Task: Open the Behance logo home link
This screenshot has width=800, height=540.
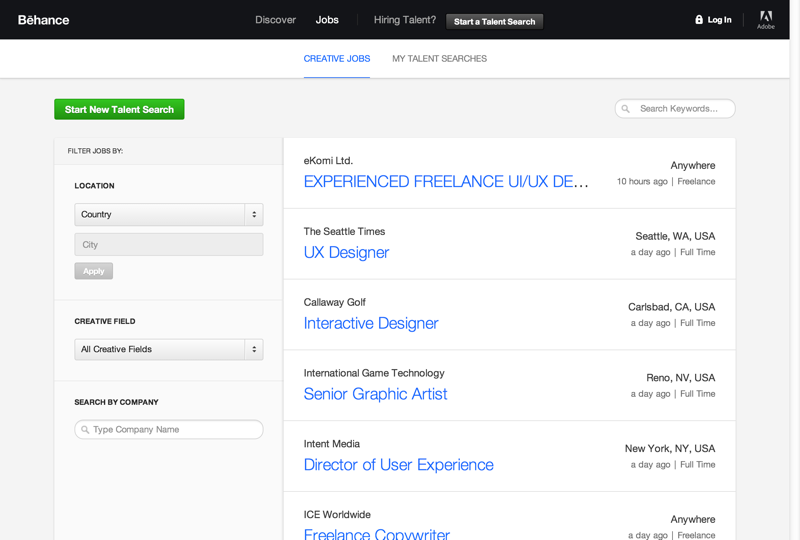Action: coord(43,20)
